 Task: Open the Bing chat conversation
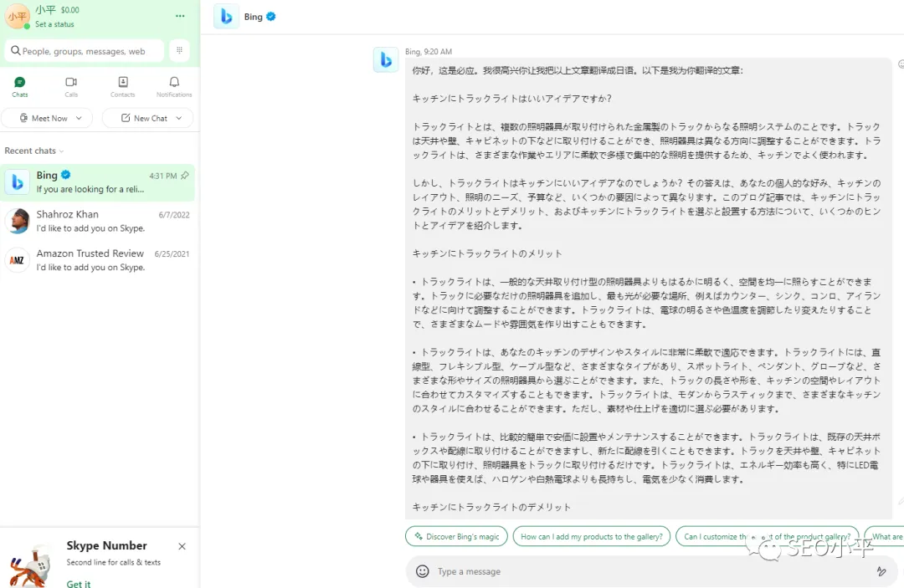[x=98, y=182]
